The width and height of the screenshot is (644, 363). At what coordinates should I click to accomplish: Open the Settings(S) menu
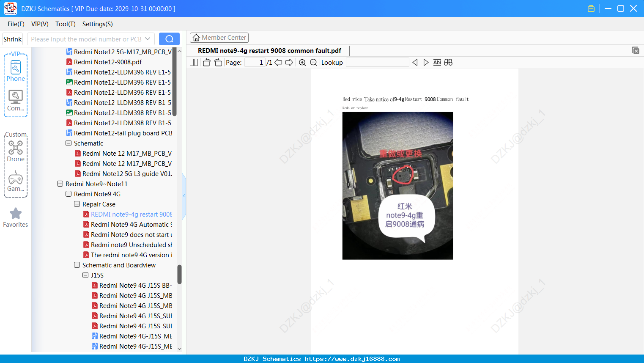pyautogui.click(x=98, y=24)
